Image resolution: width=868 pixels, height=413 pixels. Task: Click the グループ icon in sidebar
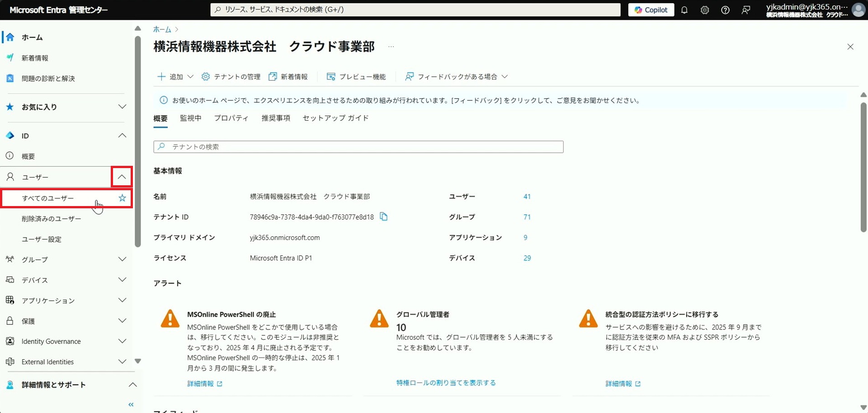coord(9,259)
